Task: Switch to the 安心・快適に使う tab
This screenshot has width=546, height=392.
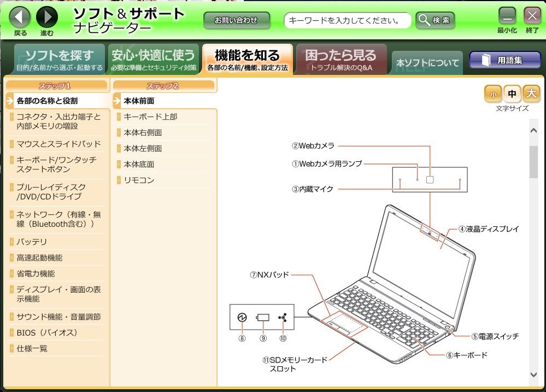Action: [x=154, y=60]
